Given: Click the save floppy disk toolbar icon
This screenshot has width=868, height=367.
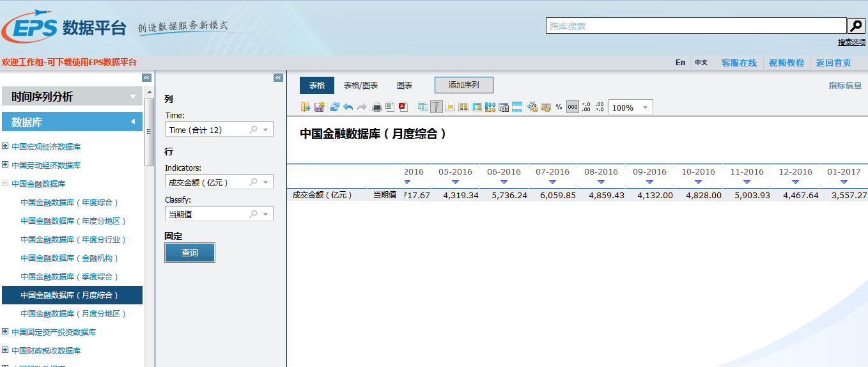Looking at the screenshot, I should click(319, 107).
